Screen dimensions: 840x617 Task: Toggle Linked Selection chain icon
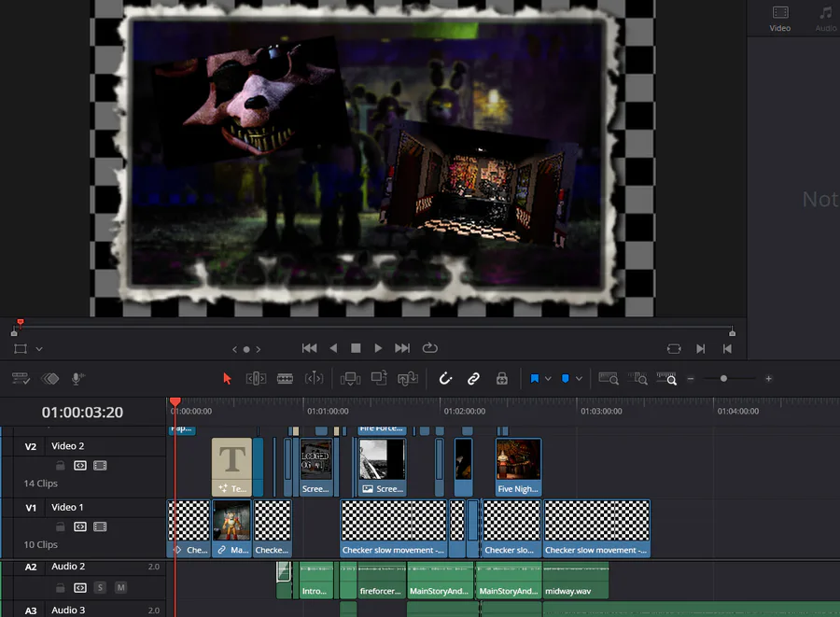click(473, 379)
